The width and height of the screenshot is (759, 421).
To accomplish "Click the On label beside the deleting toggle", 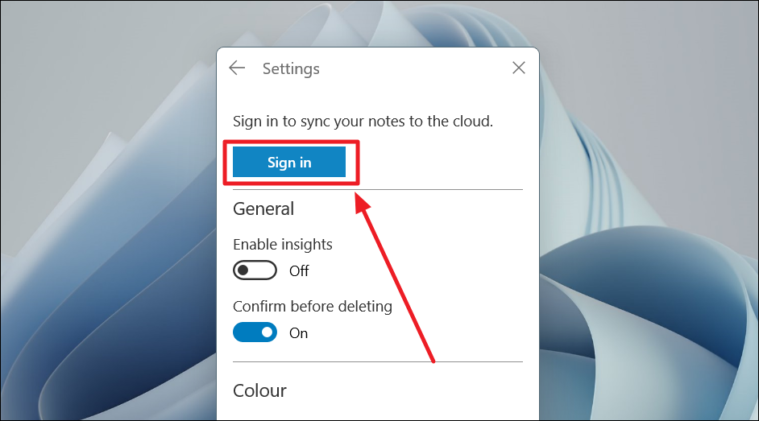I will pos(298,333).
